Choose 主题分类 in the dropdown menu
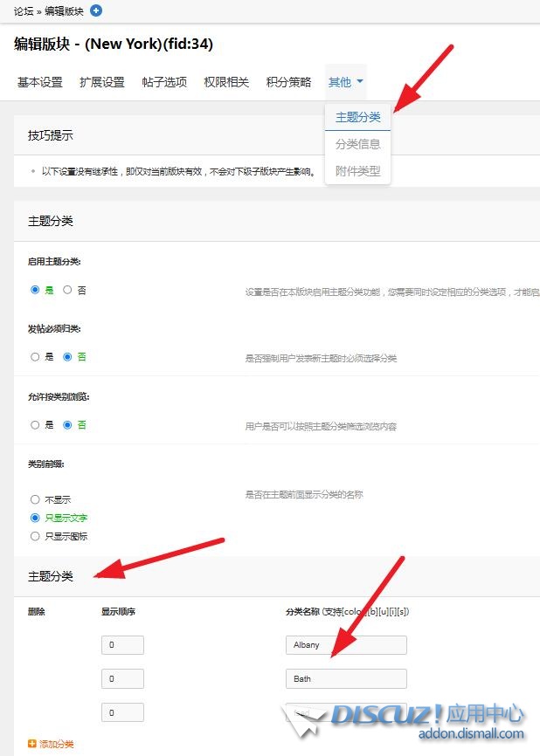Viewport: 540px width, 756px height. coord(358,117)
